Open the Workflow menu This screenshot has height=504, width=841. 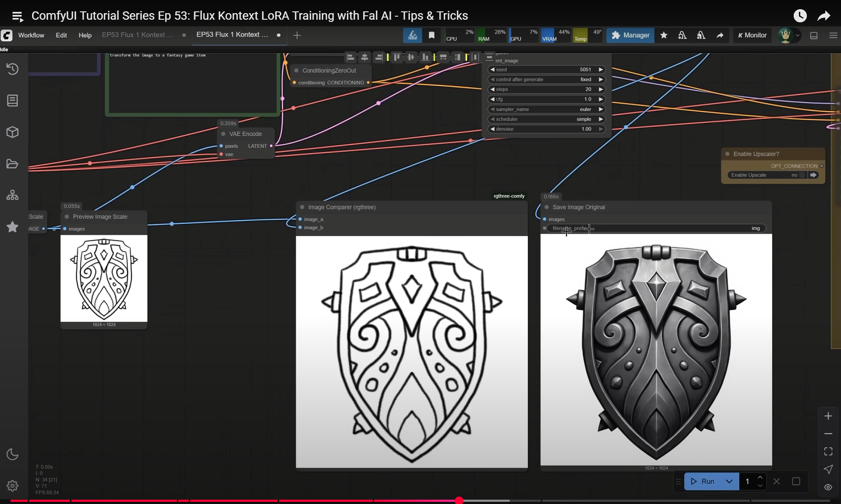pyautogui.click(x=31, y=35)
